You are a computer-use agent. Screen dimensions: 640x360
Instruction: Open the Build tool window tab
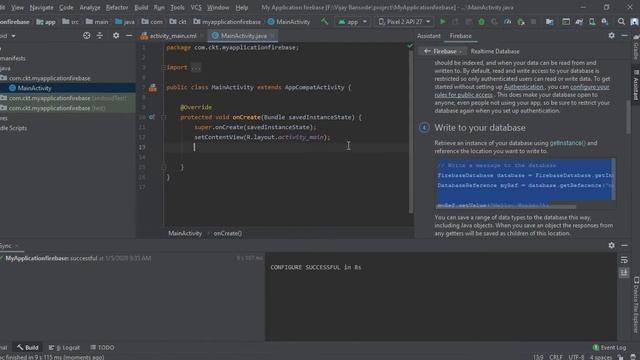tap(28, 347)
